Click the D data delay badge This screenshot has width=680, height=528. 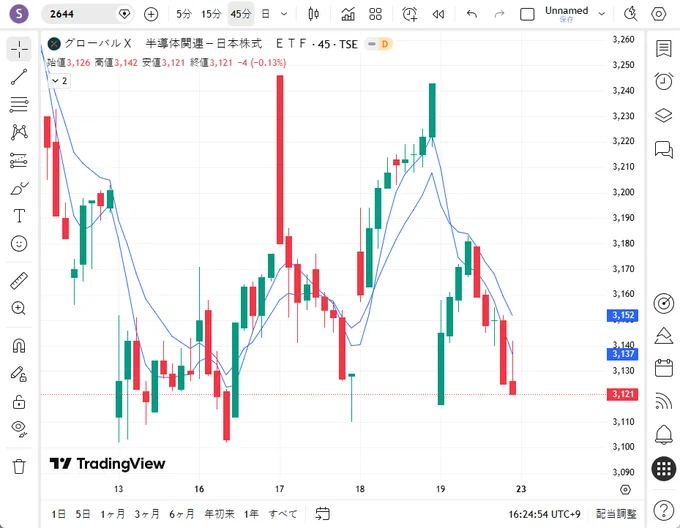click(x=385, y=44)
